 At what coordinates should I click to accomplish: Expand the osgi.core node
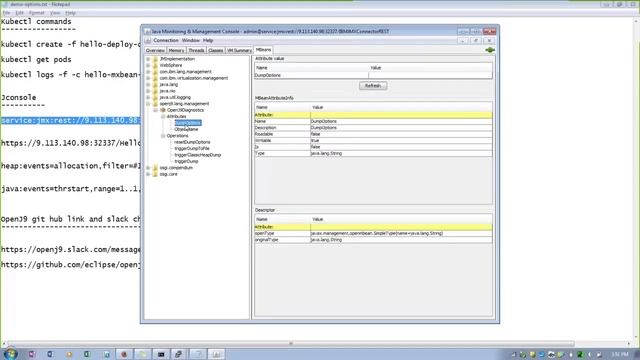click(149, 174)
